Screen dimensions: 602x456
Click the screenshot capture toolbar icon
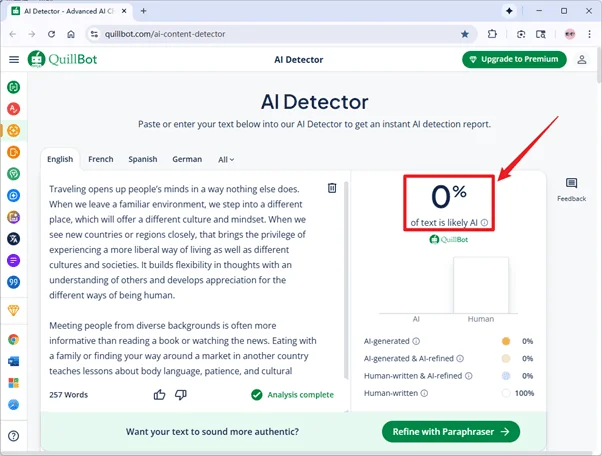click(x=521, y=34)
